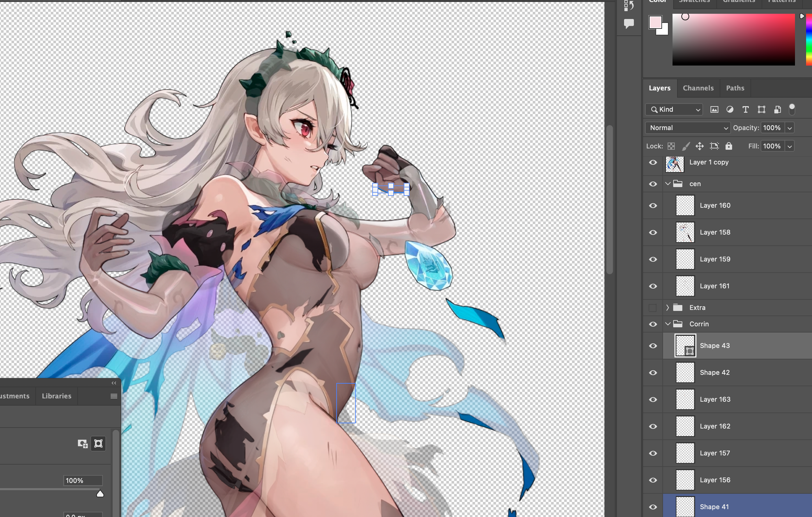The image size is (812, 517).
Task: Click the foreground color swatch
Action: pyautogui.click(x=655, y=22)
